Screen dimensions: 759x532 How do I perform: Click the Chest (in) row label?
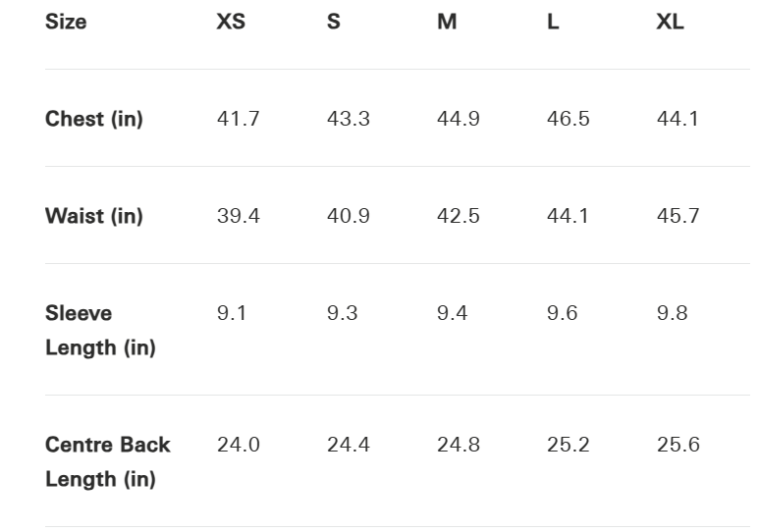click(x=94, y=119)
